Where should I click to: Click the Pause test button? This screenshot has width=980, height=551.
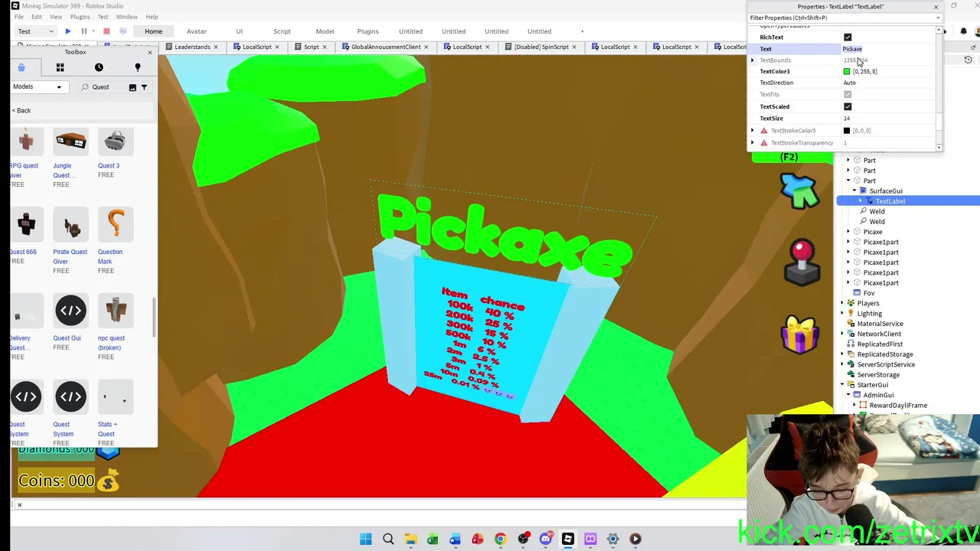pos(84,31)
